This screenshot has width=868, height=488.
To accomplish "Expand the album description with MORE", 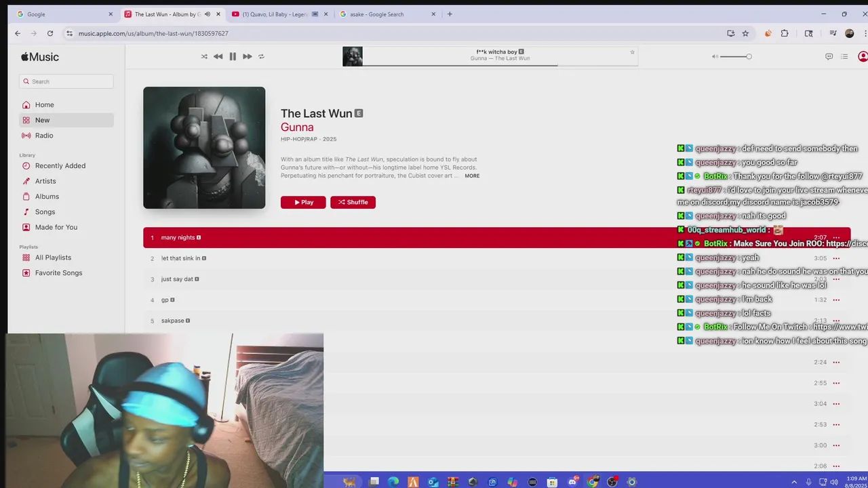I will [472, 176].
